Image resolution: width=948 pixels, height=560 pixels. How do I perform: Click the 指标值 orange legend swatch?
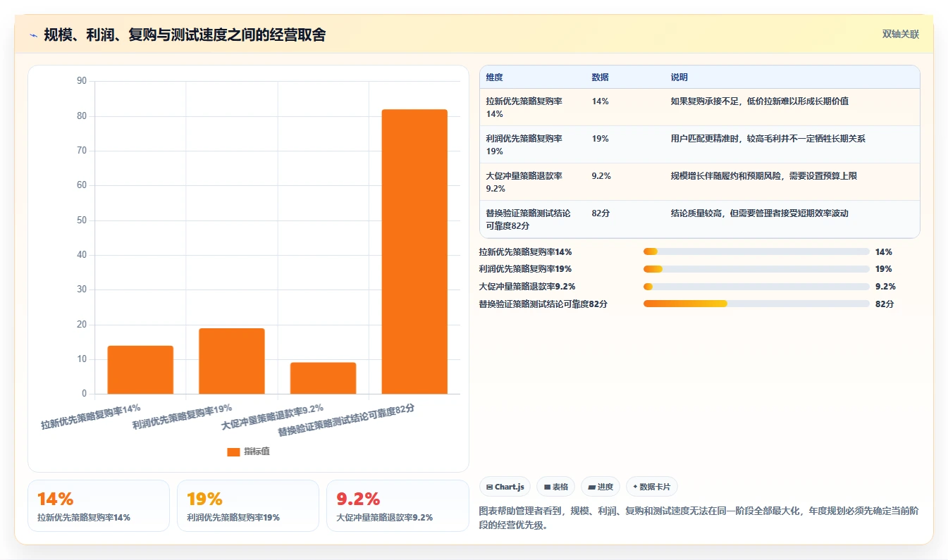tap(233, 452)
